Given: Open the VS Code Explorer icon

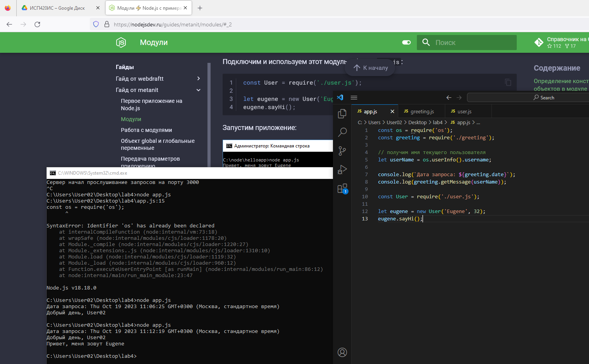Looking at the screenshot, I should [342, 113].
